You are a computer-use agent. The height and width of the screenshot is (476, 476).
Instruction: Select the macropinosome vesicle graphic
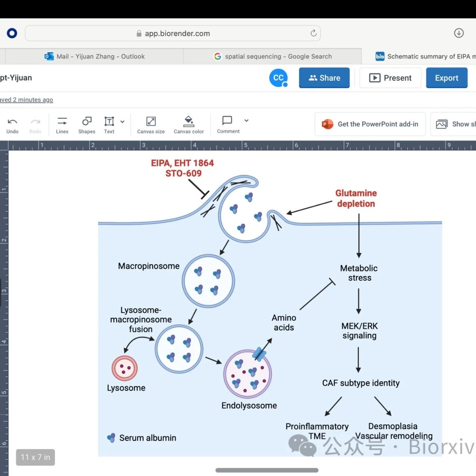(x=208, y=281)
